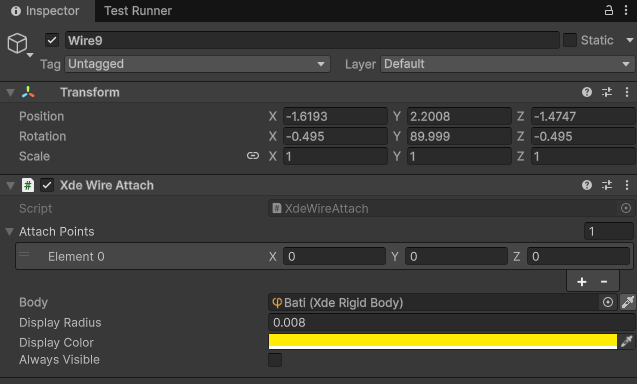The height and width of the screenshot is (384, 637).
Task: Lock the Inspector with the padlock icon
Action: [x=608, y=10]
